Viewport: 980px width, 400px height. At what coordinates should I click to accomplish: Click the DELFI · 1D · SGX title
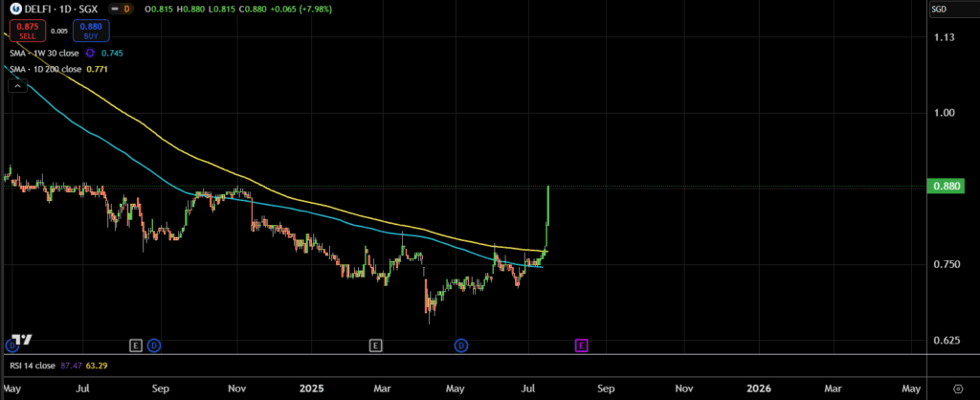click(x=58, y=11)
